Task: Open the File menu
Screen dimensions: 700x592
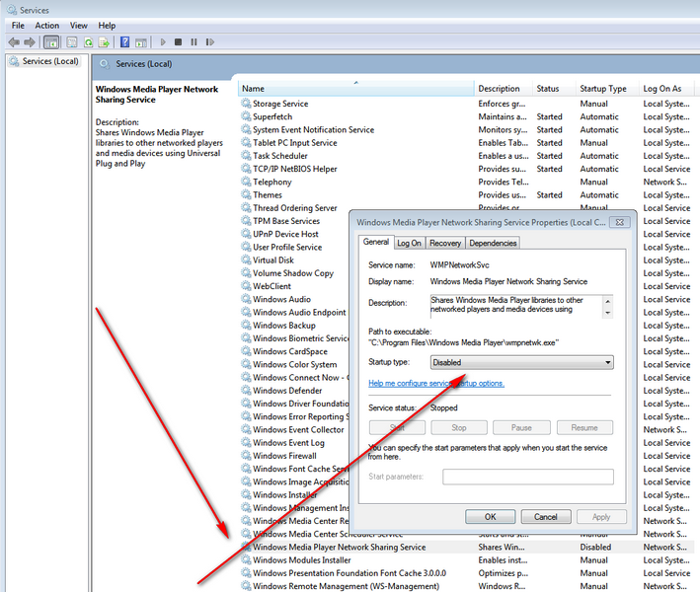Action: click(x=18, y=26)
